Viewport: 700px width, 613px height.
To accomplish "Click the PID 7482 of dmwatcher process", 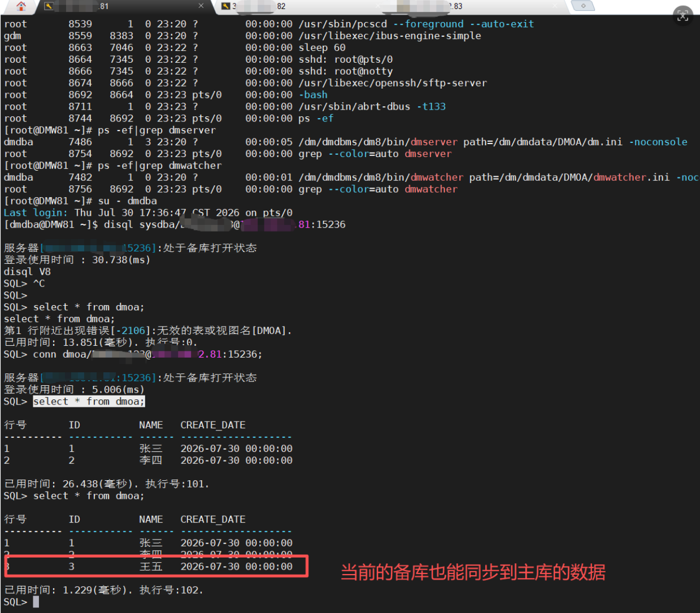I will pos(80,178).
